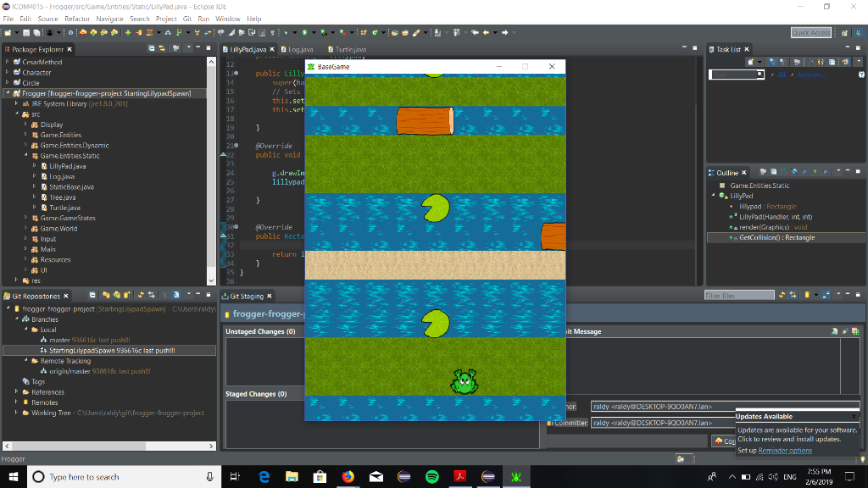Click the frog game icon in the taskbar
This screenshot has height=488, width=868.
coord(516,476)
